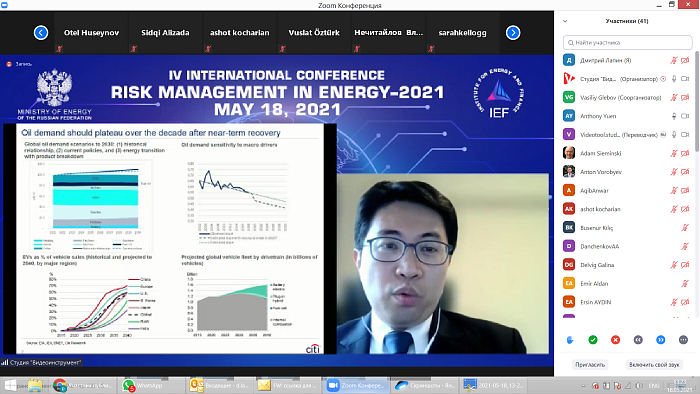Click the Zoom app icon in title bar
This screenshot has height=394, width=700.
[x=4, y=4]
